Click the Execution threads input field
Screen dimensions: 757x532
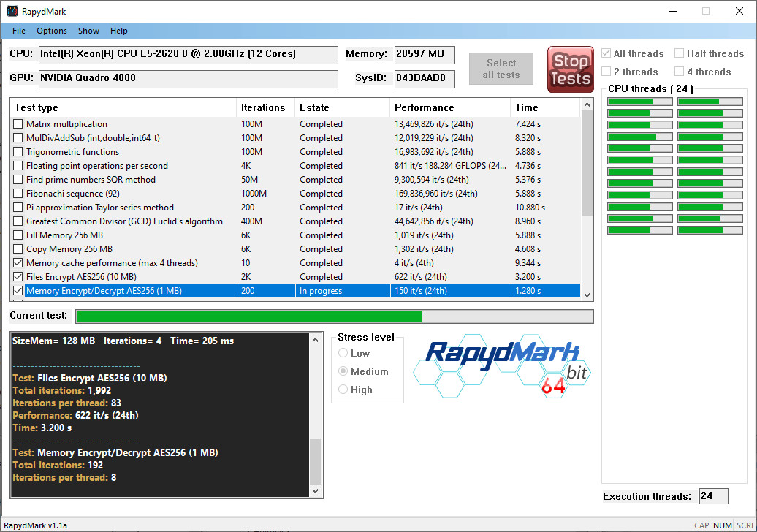click(x=714, y=496)
